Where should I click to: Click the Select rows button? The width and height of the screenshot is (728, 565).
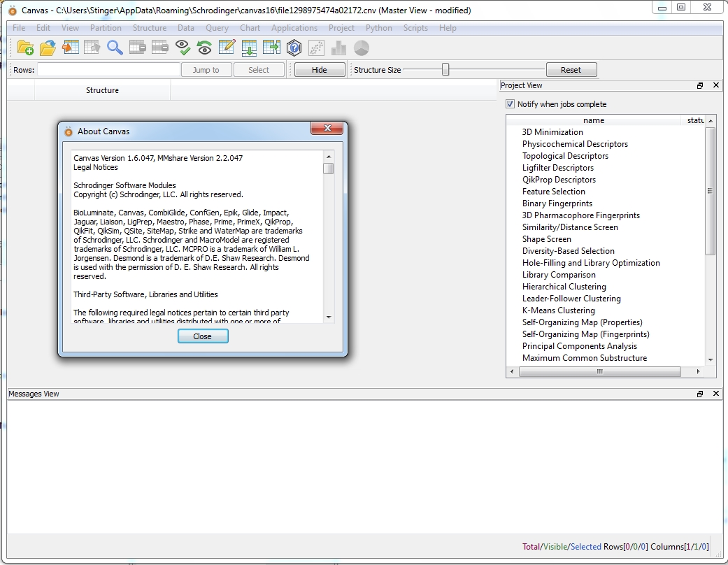259,70
